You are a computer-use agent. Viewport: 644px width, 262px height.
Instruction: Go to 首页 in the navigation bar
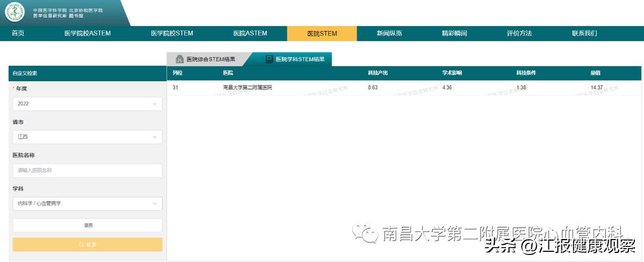coord(18,33)
